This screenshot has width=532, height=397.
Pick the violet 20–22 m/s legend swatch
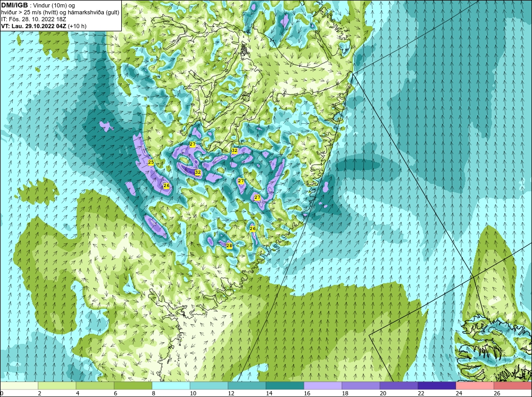(399, 385)
